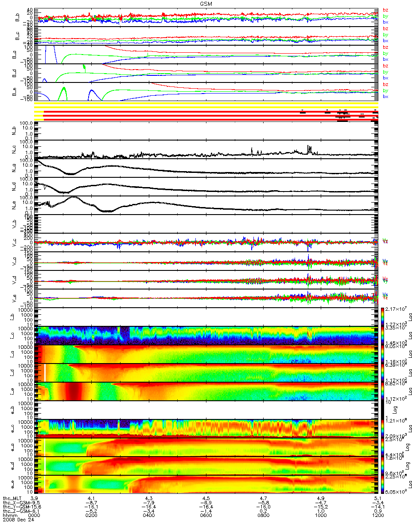Click the GSM plot title
412x532 pixels.
[x=207, y=3]
